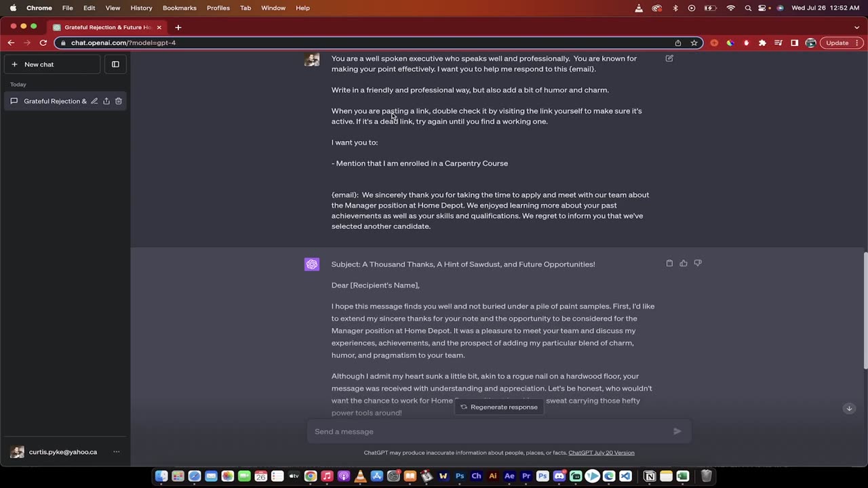Click the page scrollbar thumb

(865, 310)
